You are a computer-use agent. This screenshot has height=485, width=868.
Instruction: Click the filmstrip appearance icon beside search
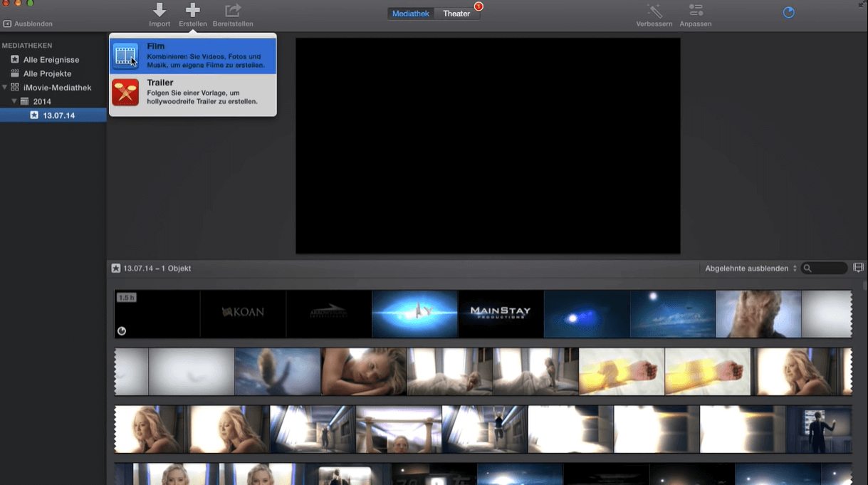click(x=858, y=268)
